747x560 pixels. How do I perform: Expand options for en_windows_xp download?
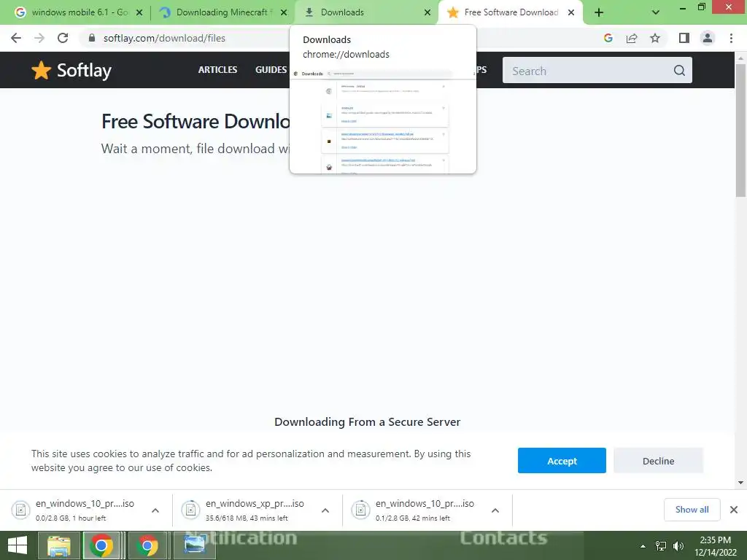tap(325, 510)
